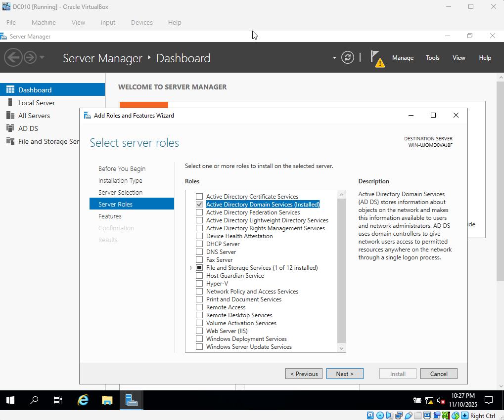
Task: Click the VirtualBox USB devices status icon
Action: [408, 416]
